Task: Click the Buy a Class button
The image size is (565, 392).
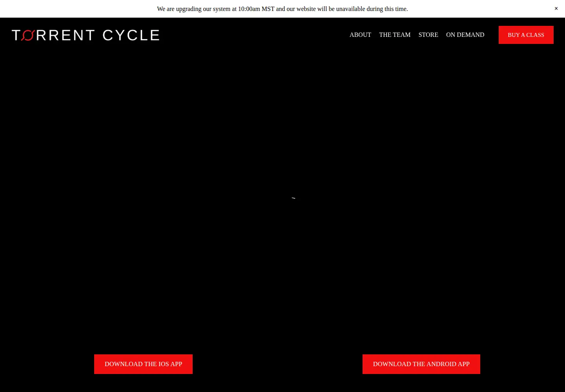Action: 526,35
